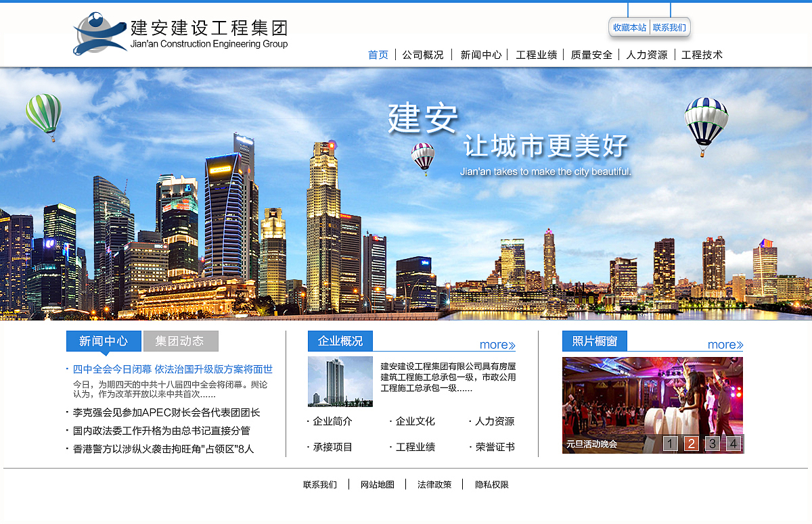
Task: Click the 承接项目 link
Action: point(334,446)
